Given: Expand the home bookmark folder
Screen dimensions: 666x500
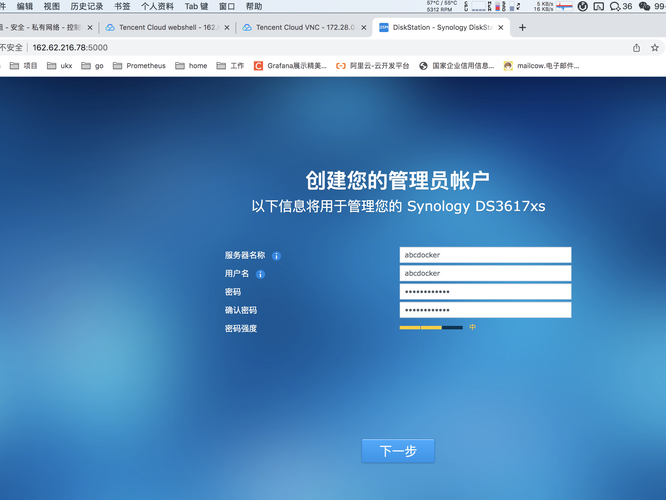Looking at the screenshot, I should pos(191,66).
